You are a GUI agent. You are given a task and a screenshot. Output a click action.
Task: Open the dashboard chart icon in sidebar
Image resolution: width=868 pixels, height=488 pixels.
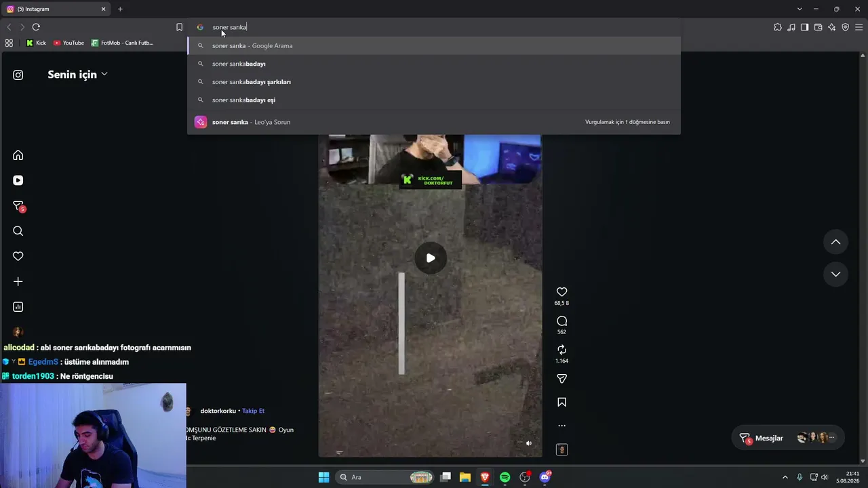coord(18,307)
